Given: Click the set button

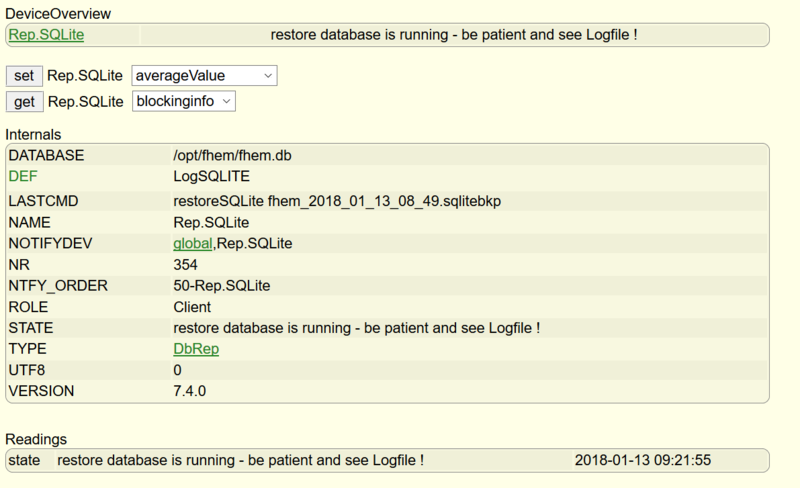Looking at the screenshot, I should tap(24, 76).
